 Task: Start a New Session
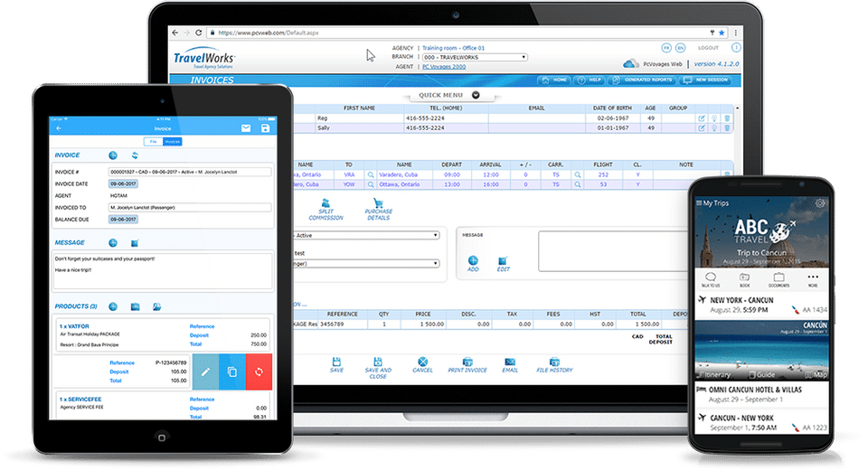[x=706, y=80]
